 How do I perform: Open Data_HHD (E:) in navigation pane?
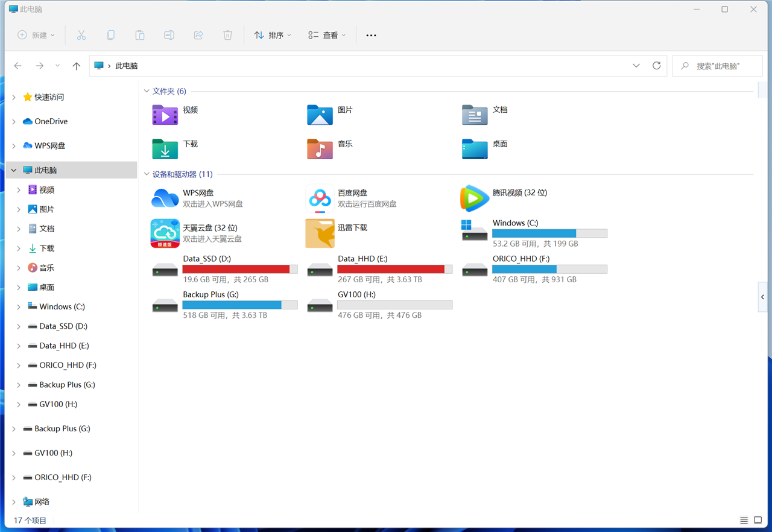click(x=58, y=346)
